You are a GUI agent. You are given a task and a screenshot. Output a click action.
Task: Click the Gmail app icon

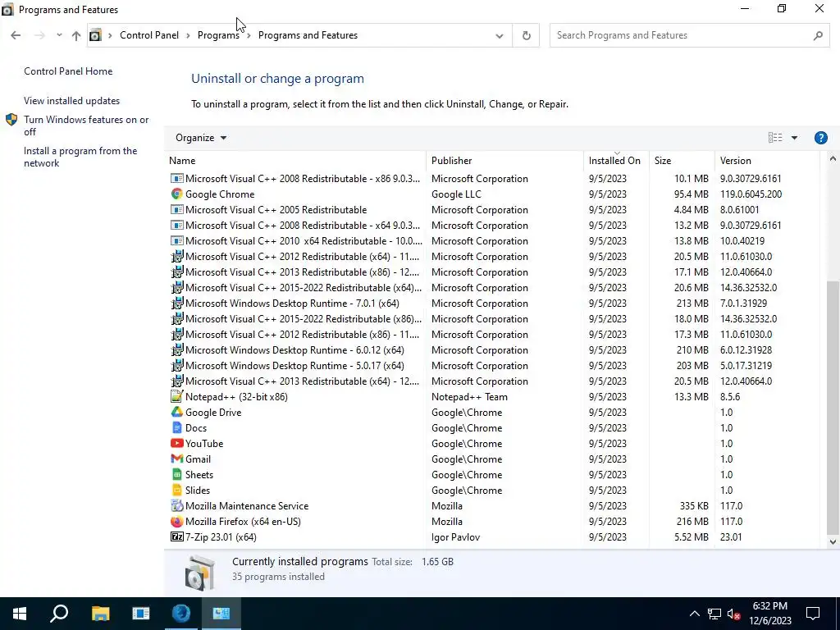[x=177, y=459]
